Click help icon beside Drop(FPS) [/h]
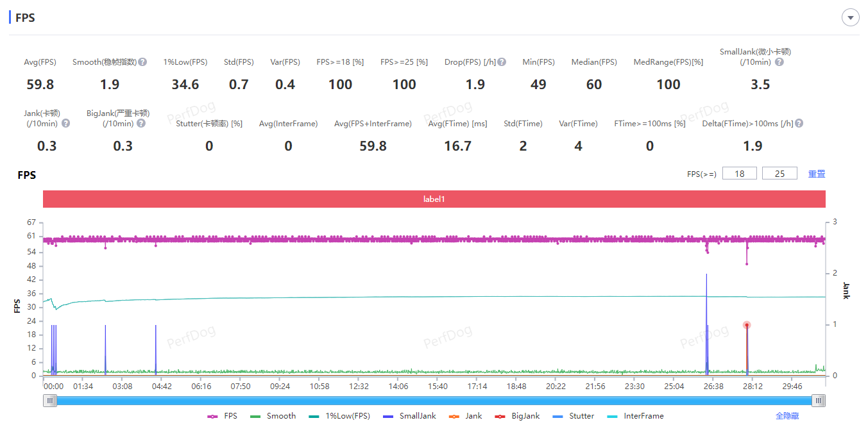 [x=502, y=62]
